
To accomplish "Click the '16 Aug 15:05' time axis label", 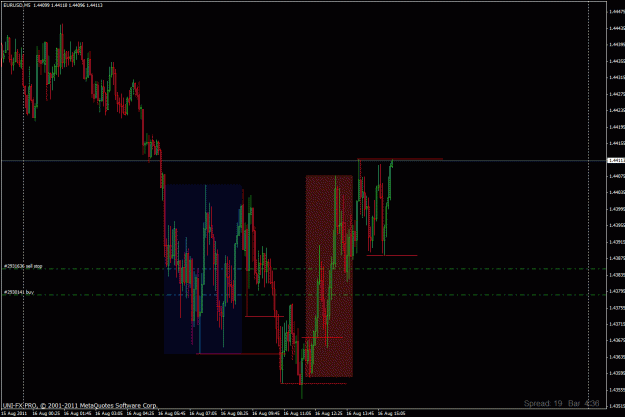I will coord(391,414).
